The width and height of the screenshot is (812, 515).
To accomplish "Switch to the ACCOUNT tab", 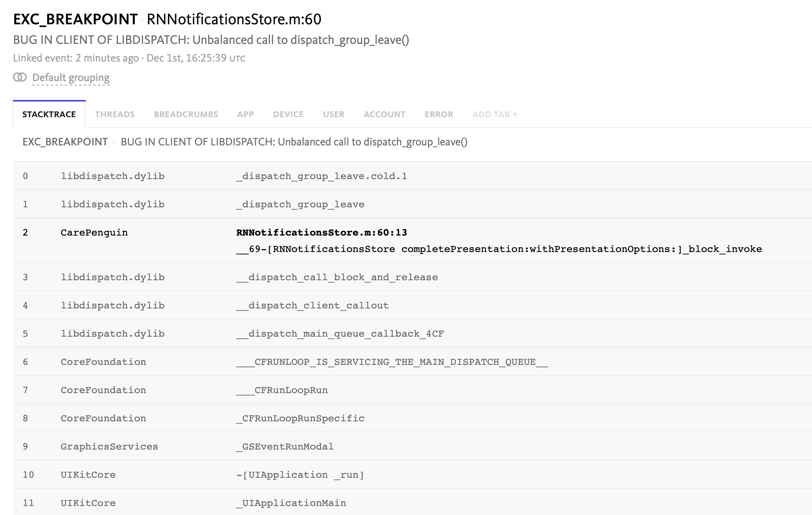I will pos(384,114).
